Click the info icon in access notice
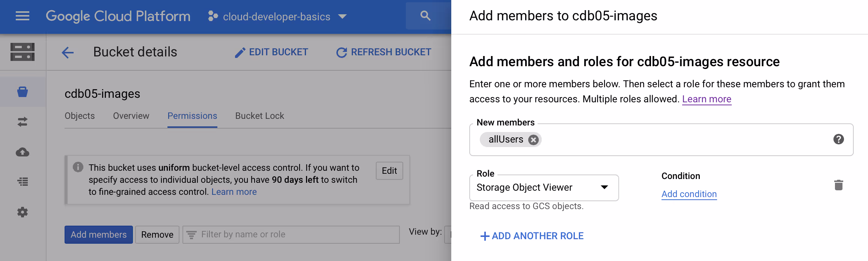Viewport: 868px width, 261px height. click(78, 167)
